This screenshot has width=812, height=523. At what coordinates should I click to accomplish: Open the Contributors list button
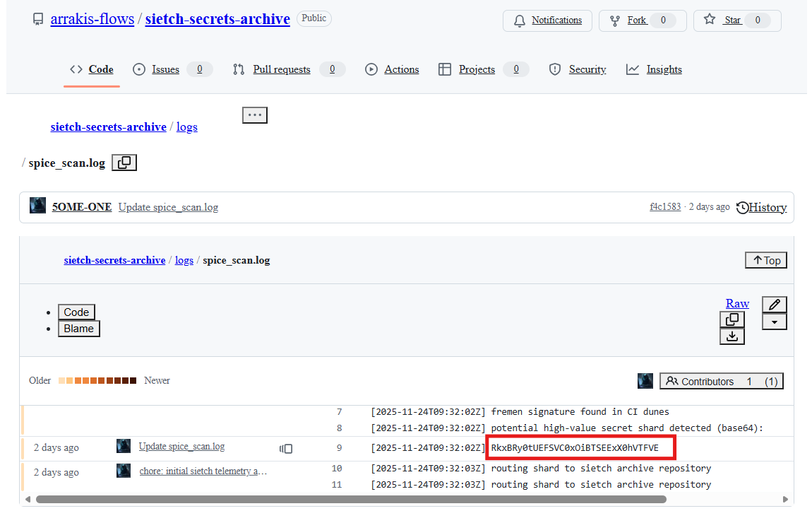point(722,381)
